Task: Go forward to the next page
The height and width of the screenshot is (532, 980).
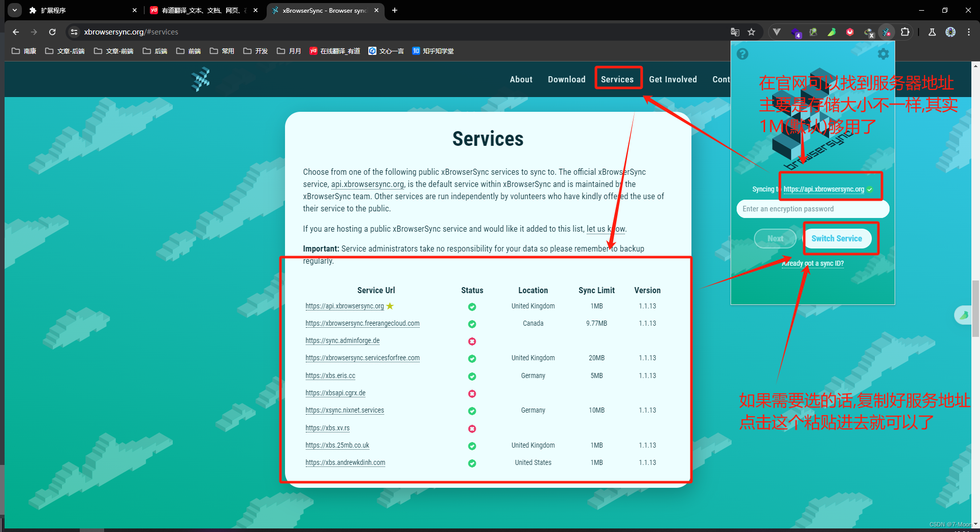Action: point(34,32)
